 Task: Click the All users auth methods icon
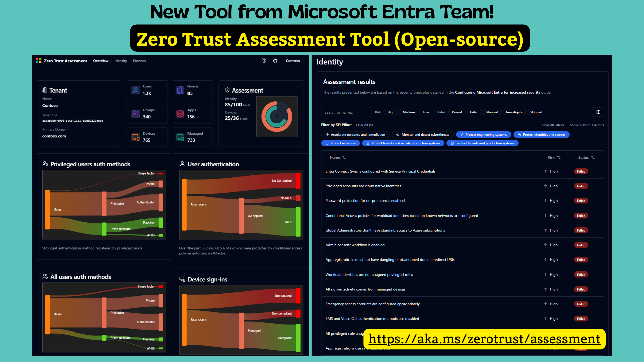[45, 277]
